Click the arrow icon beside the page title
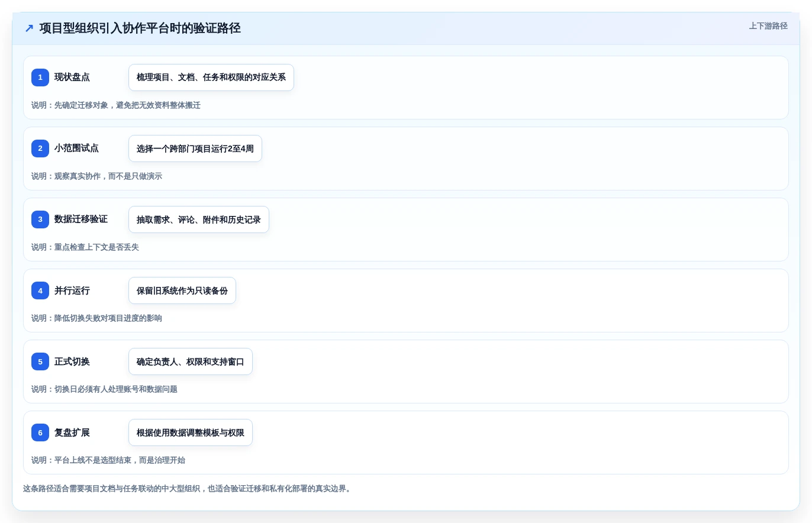Viewport: 812px width, 523px height. coord(29,28)
